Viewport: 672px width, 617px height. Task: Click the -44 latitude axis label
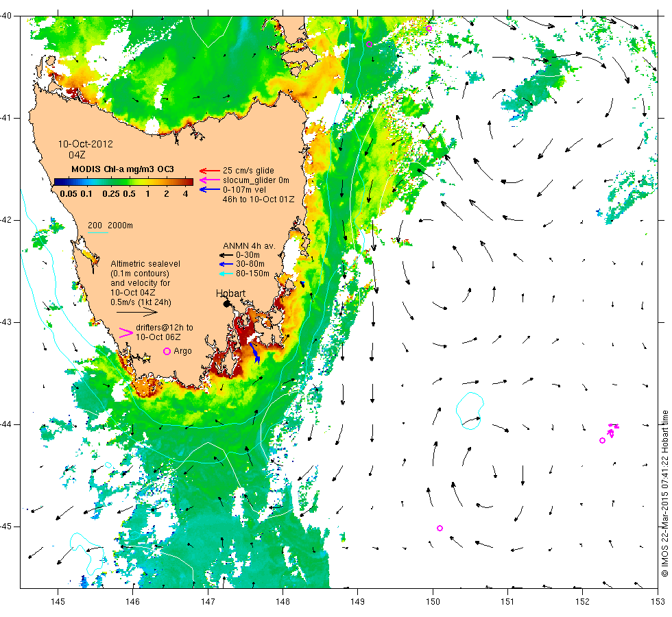6,424
